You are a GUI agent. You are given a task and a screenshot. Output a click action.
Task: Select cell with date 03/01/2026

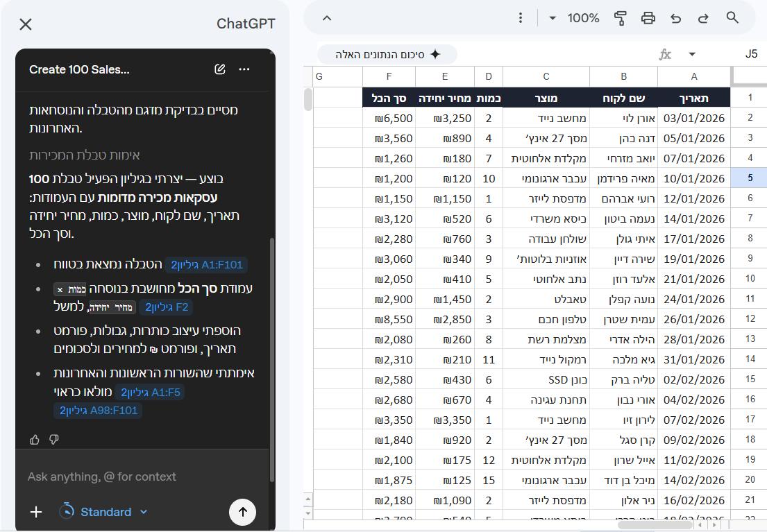694,118
